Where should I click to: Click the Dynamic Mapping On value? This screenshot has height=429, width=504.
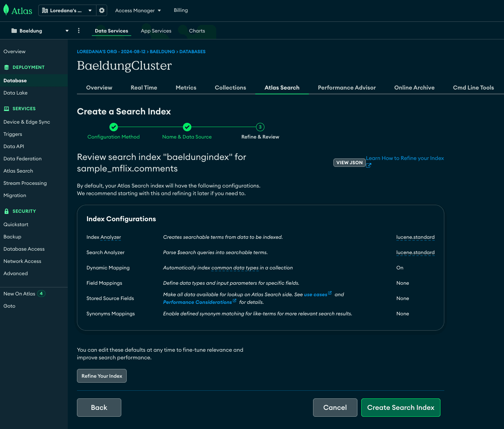[400, 268]
